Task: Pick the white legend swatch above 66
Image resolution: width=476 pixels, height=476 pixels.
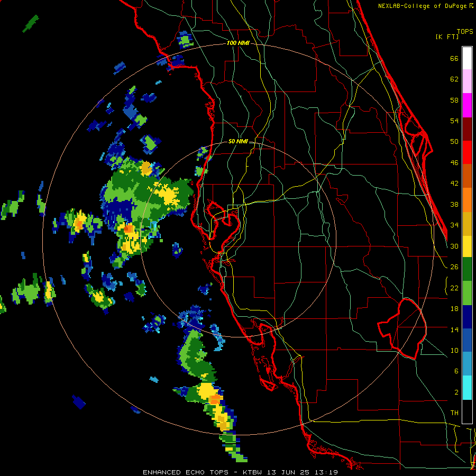Action: point(467,58)
